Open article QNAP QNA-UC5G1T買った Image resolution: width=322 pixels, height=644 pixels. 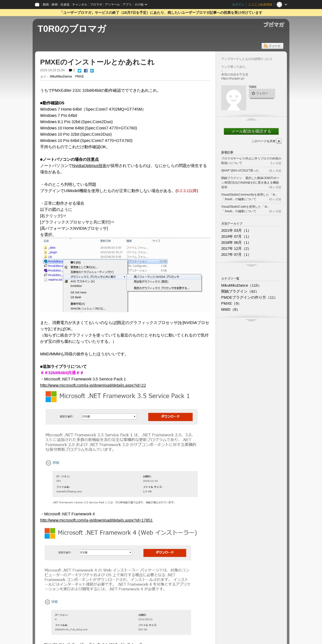(x=240, y=171)
